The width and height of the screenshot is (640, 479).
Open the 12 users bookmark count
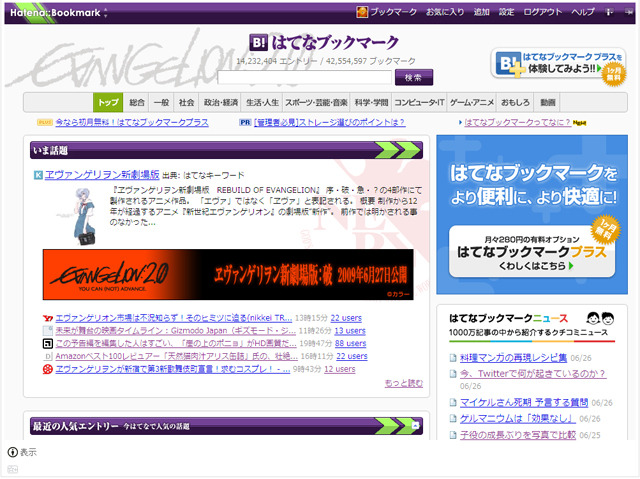pyautogui.click(x=340, y=369)
